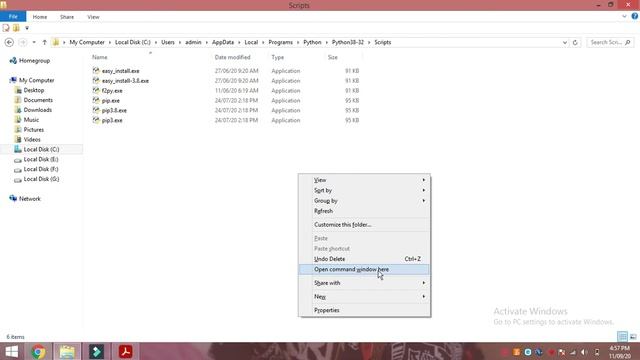Select My Computer in the navigation pane
The height and width of the screenshot is (360, 640).
(36, 80)
